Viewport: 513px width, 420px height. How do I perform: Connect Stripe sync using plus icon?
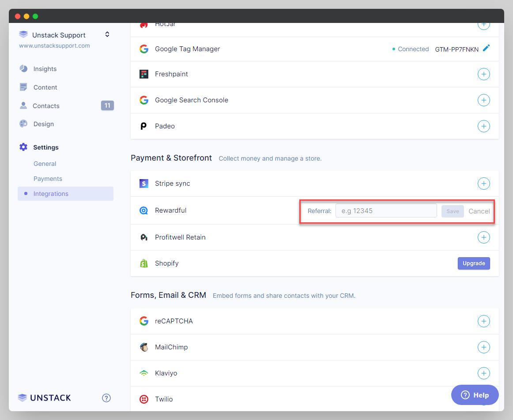[484, 184]
